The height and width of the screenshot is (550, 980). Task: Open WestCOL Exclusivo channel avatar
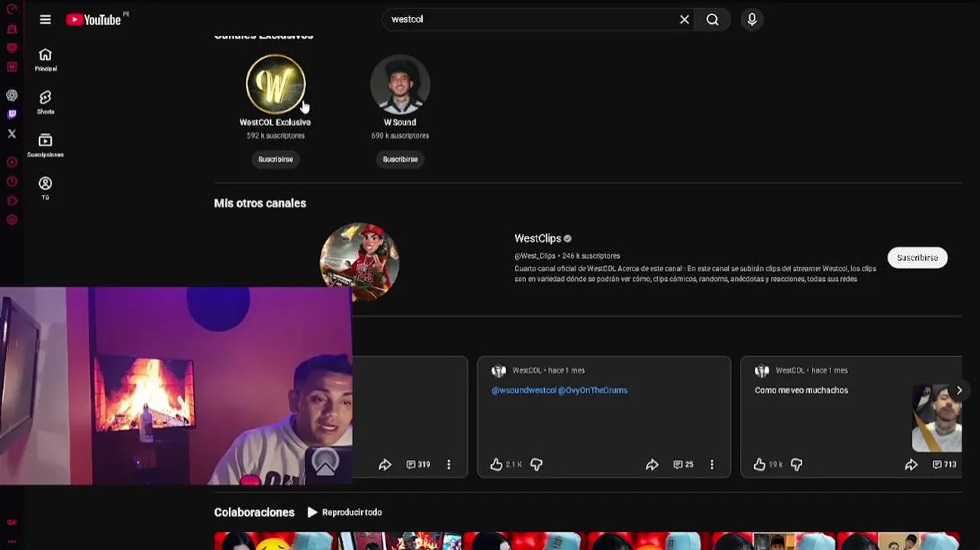tap(276, 84)
